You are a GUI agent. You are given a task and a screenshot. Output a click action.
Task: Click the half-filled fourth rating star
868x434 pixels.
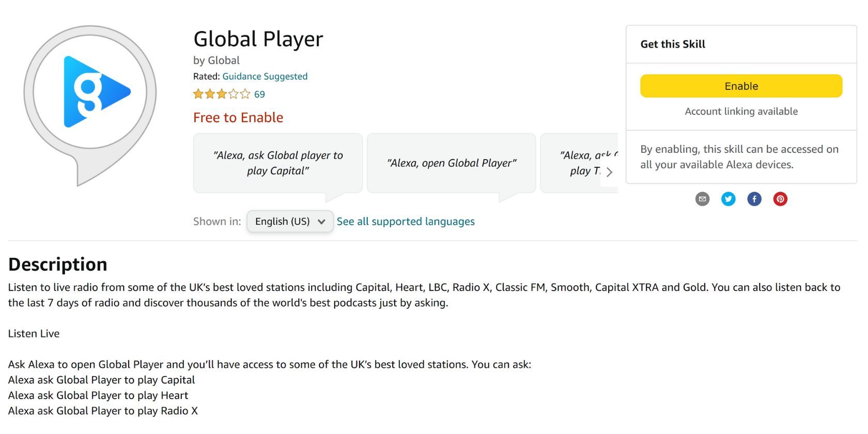coord(233,94)
